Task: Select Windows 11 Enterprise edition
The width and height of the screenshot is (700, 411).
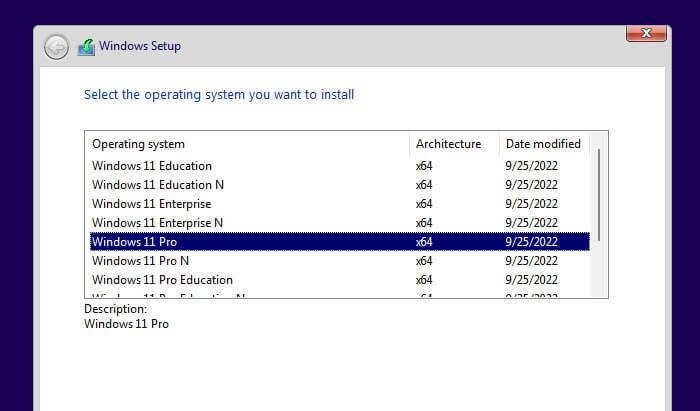Action: (x=340, y=204)
